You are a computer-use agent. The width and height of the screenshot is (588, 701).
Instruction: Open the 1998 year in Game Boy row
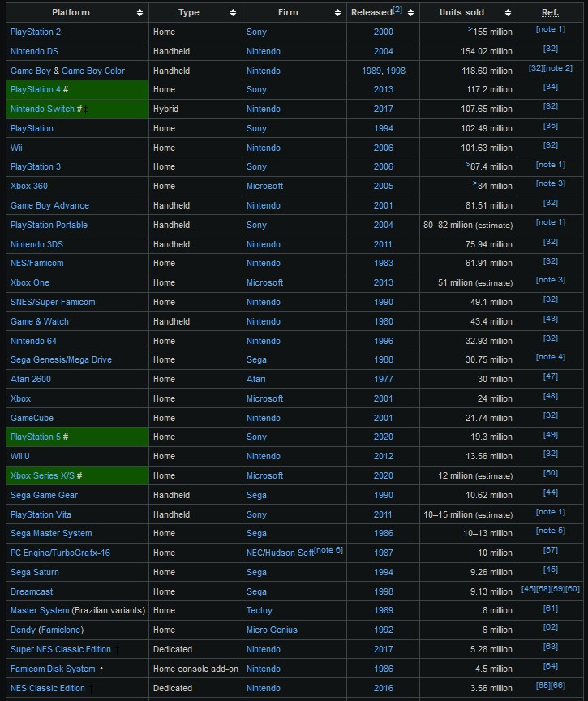click(396, 71)
